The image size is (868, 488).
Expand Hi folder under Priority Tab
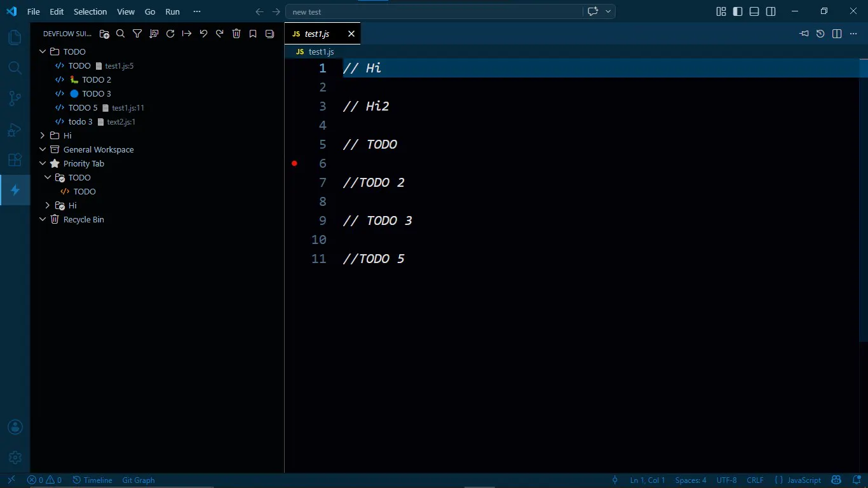tap(48, 205)
